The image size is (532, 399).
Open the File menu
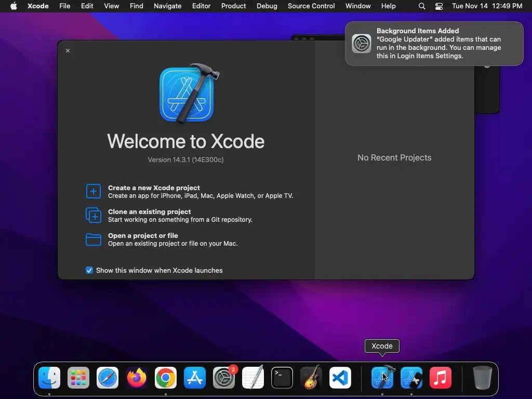point(64,6)
